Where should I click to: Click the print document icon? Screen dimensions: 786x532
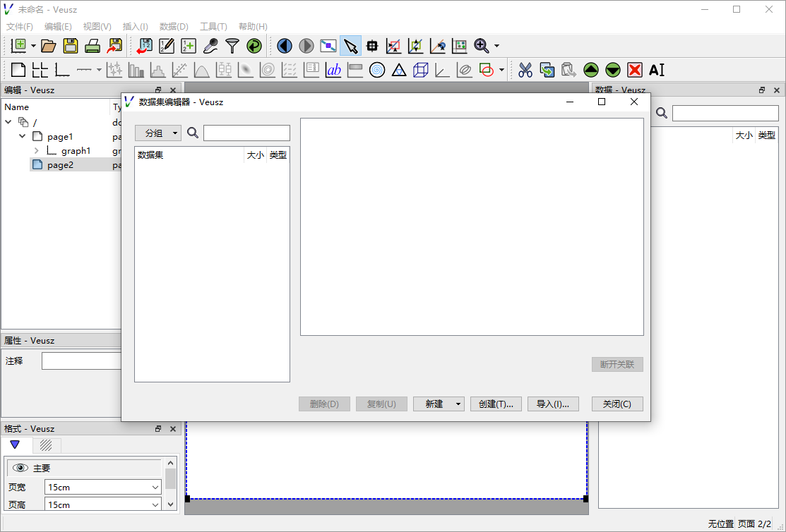93,46
